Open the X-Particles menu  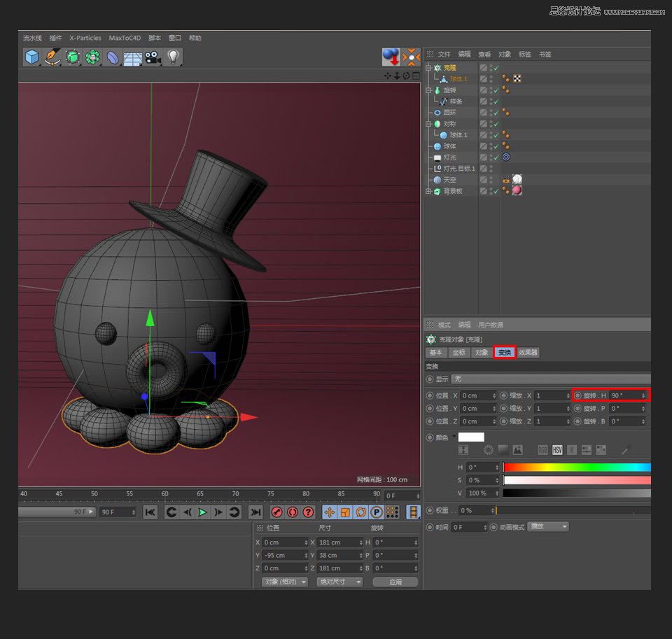[85, 38]
